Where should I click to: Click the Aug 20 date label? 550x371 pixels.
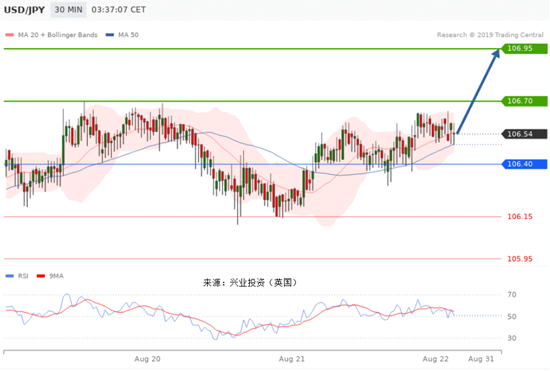[x=147, y=359]
